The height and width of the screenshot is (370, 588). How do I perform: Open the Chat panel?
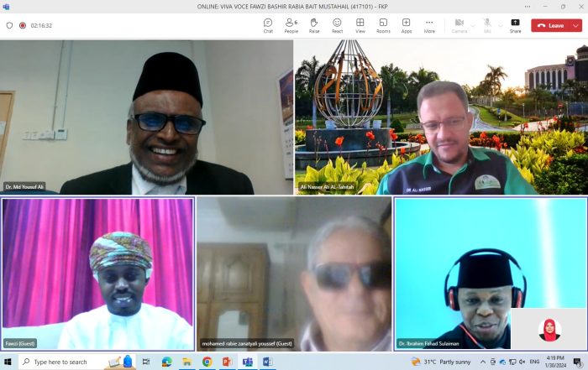pos(268,25)
